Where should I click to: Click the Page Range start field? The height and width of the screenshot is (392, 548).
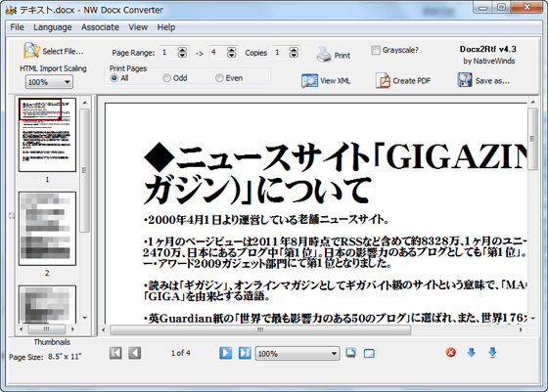tap(168, 53)
